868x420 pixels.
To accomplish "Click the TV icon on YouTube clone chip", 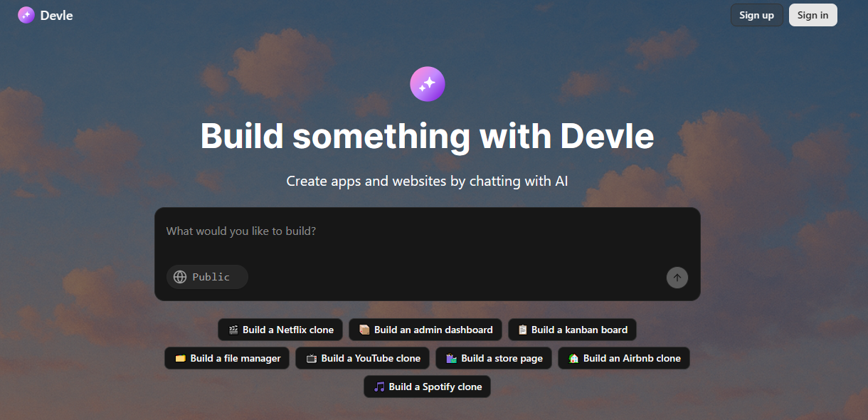I will tap(312, 358).
